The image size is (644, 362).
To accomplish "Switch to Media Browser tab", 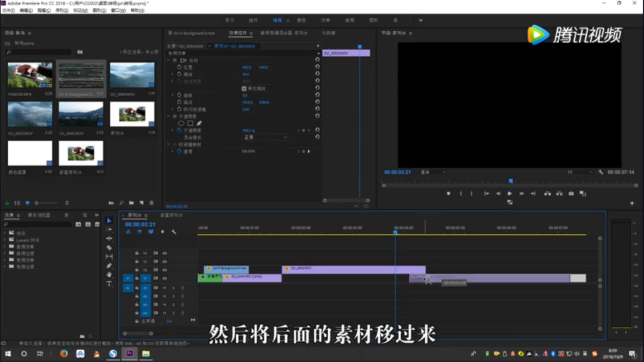I will (x=39, y=215).
